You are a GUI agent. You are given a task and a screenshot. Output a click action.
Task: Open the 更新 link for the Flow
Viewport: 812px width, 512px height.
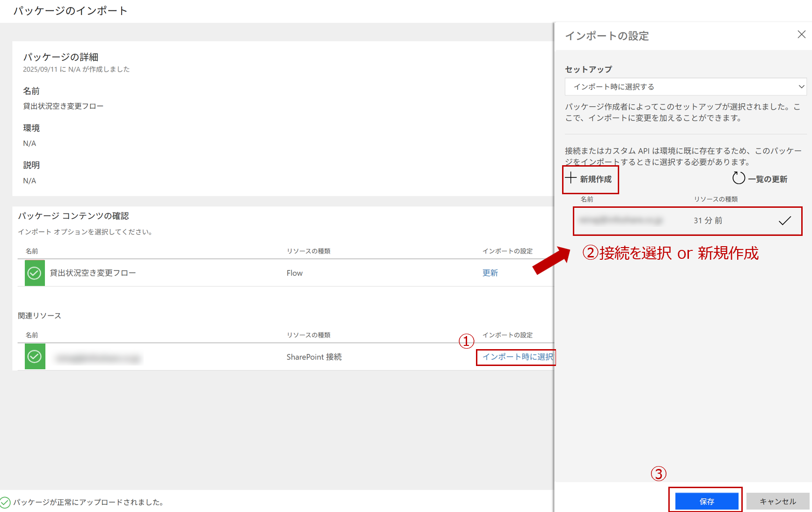point(490,273)
